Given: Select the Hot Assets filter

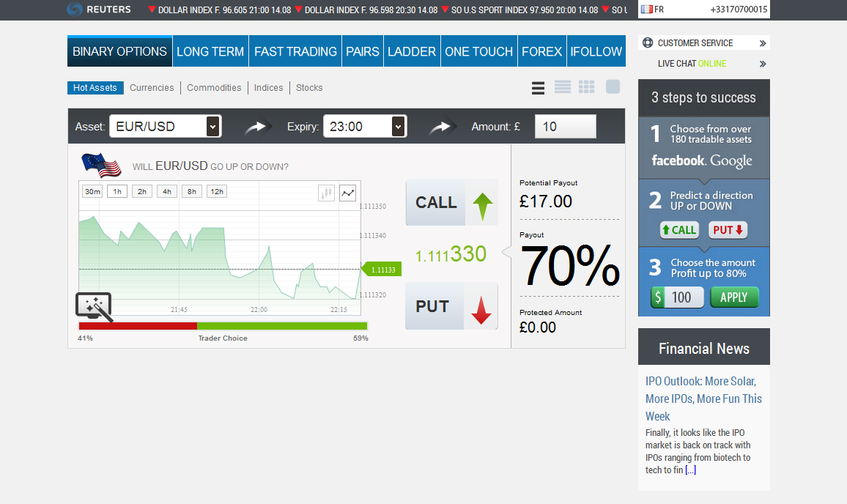Looking at the screenshot, I should click(95, 87).
